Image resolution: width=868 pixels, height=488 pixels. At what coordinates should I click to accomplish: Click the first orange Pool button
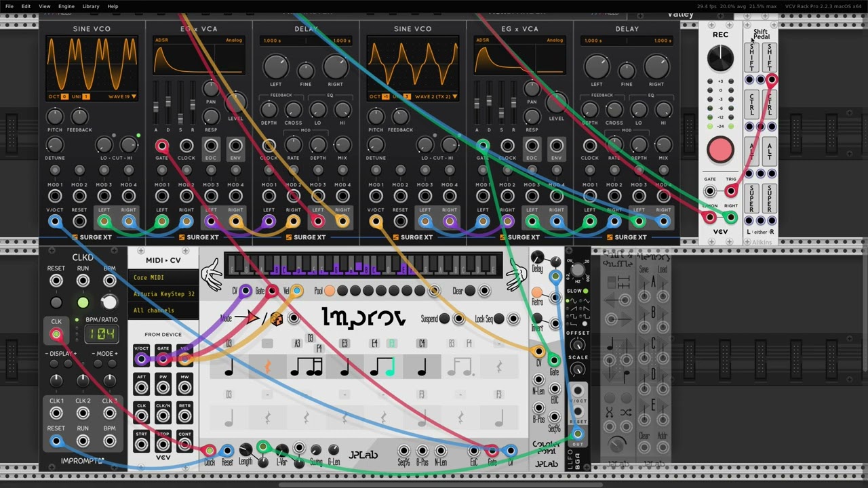click(x=330, y=291)
